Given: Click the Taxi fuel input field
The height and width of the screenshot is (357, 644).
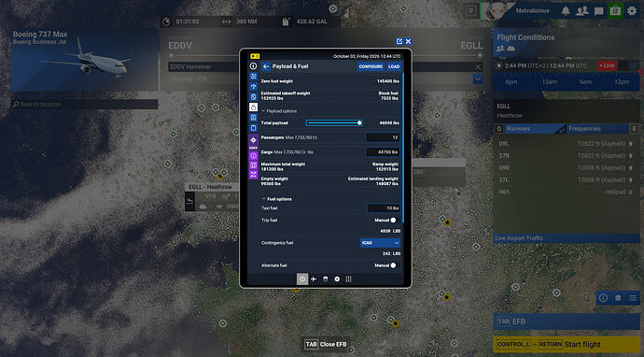Looking at the screenshot, I should pos(384,208).
